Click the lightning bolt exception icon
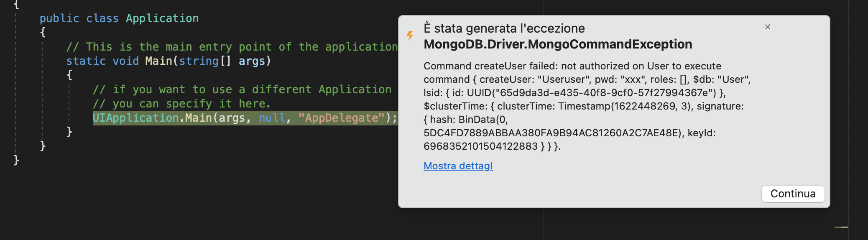868x240 pixels. [x=410, y=36]
